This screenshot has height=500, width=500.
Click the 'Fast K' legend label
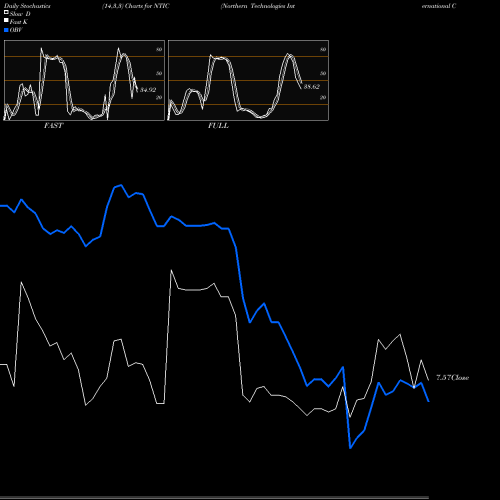19,22
